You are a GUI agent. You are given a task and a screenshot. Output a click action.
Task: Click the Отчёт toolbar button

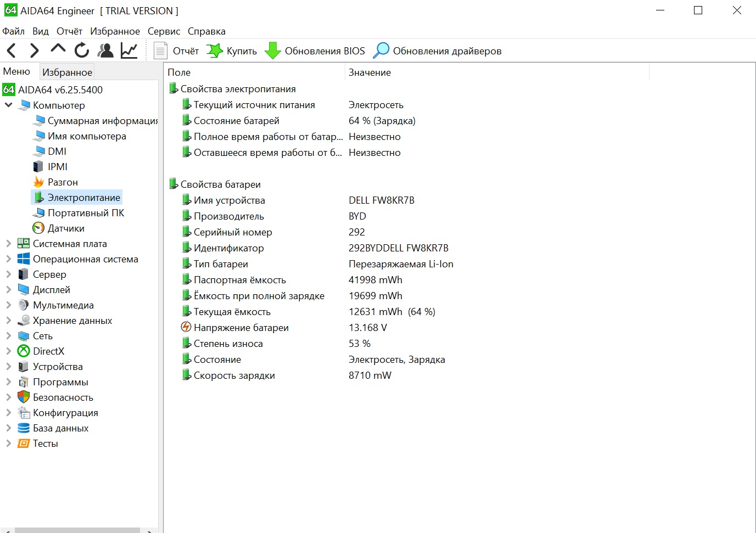pos(176,51)
